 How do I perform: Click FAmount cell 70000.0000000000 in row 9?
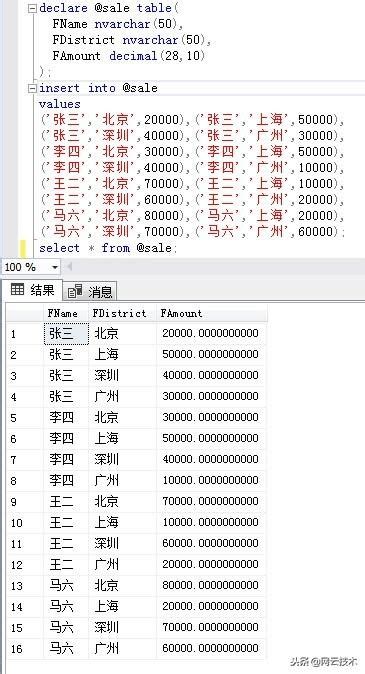click(x=212, y=501)
